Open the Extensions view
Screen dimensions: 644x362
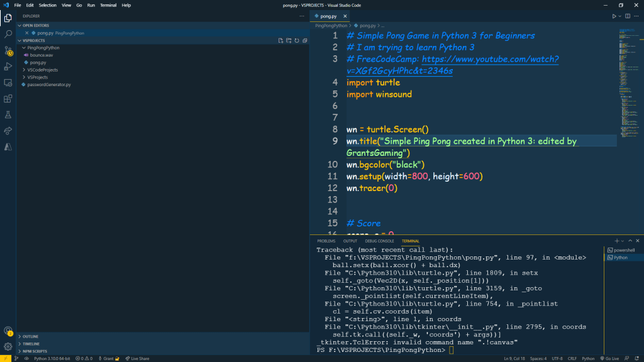pos(8,99)
